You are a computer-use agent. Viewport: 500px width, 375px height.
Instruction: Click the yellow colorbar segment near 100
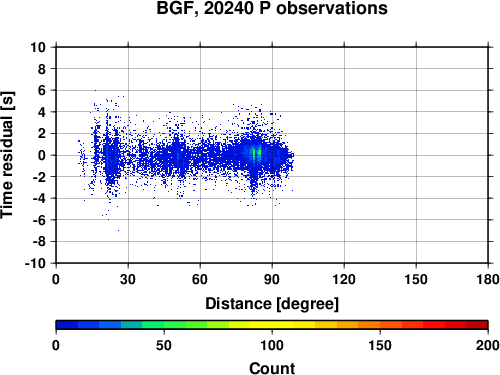(272, 325)
